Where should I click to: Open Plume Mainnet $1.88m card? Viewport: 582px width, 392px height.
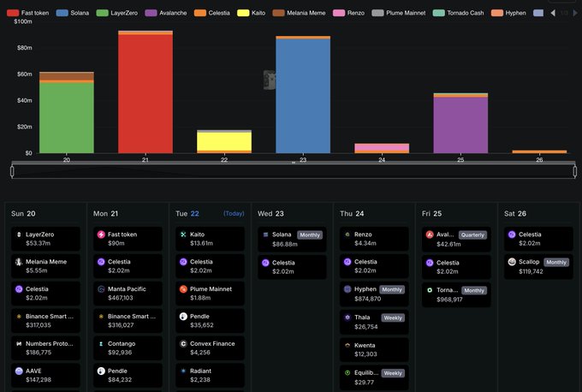210,294
